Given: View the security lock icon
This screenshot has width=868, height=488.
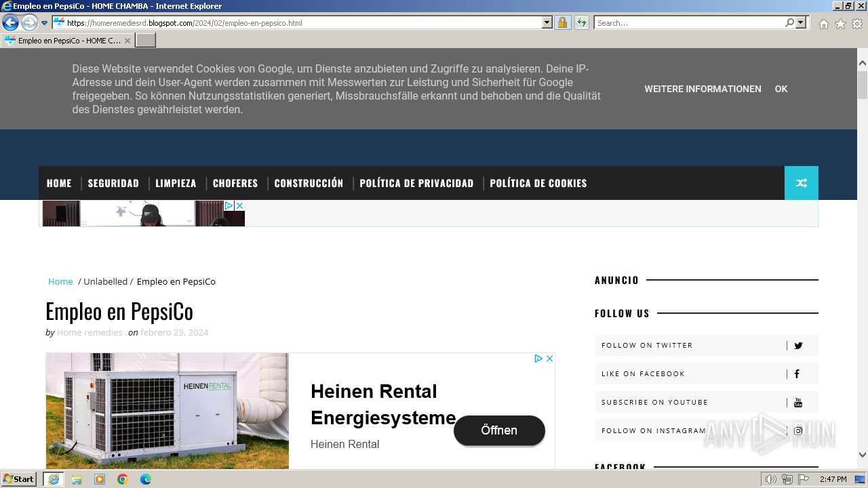Looking at the screenshot, I should [562, 22].
